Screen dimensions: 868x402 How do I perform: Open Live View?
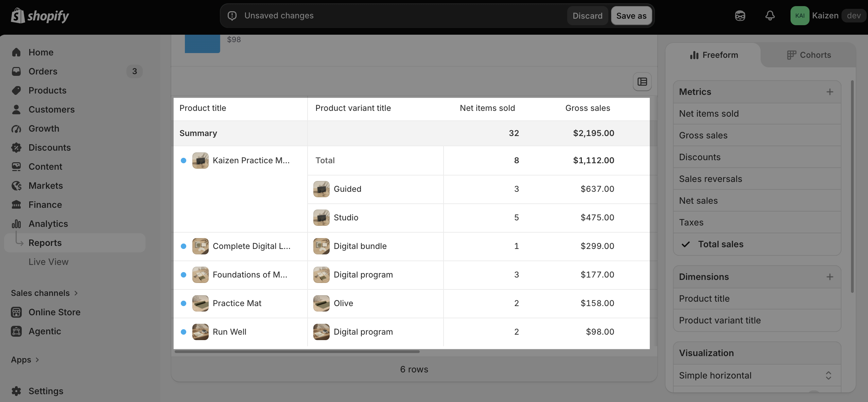point(49,262)
